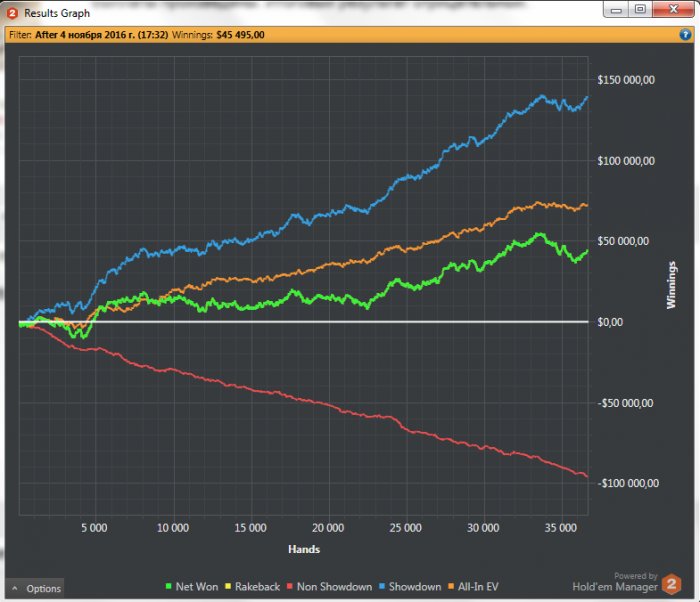
Task: Maximize the Results Graph window
Action: [x=640, y=9]
